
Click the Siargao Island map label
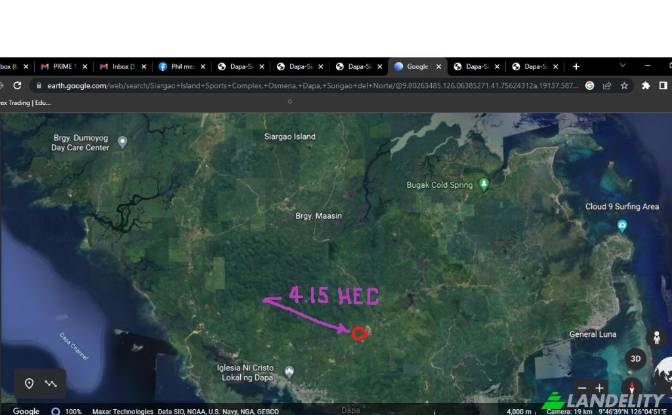[290, 136]
